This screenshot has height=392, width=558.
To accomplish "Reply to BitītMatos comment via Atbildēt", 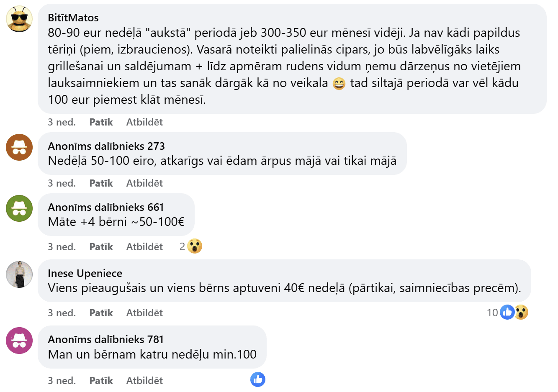I will [144, 122].
